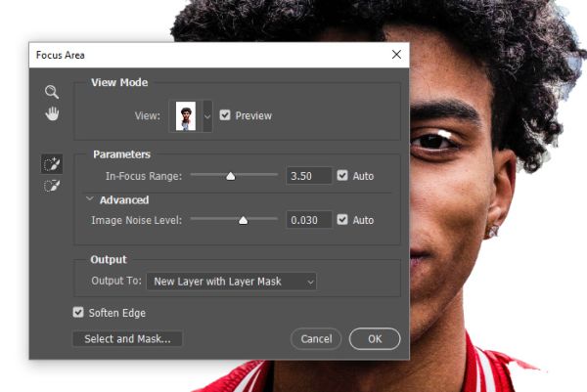Viewport: 587px width, 392px height.
Task: Click the In-Focus Range value field
Action: [309, 176]
